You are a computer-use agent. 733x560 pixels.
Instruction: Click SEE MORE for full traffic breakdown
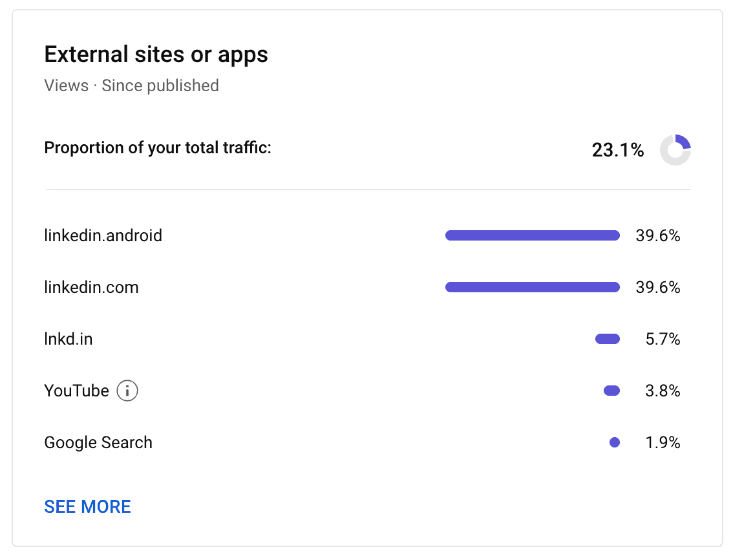coord(87,506)
